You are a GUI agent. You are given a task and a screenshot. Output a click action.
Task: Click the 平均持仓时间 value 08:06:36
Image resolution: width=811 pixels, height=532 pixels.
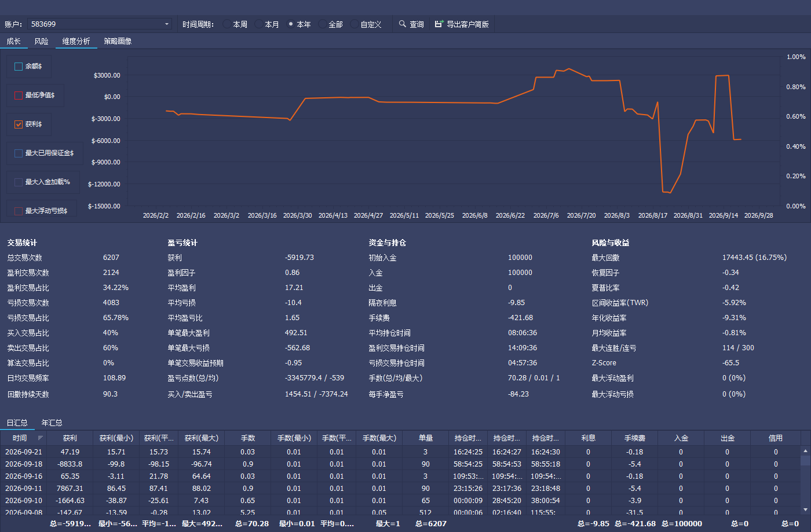523,333
